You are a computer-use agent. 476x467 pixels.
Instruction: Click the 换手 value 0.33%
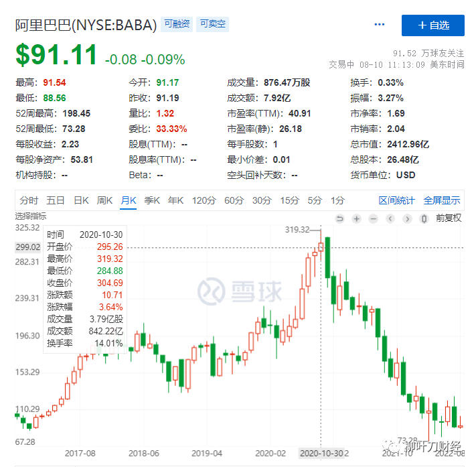(391, 82)
